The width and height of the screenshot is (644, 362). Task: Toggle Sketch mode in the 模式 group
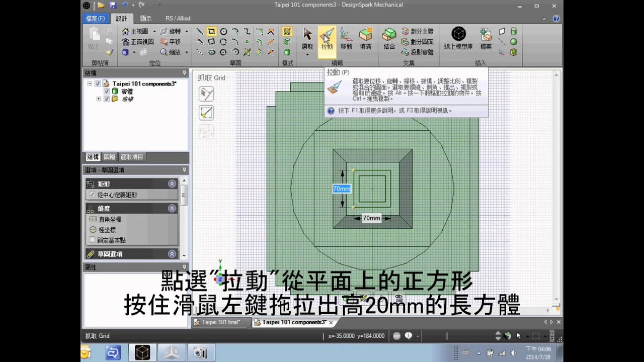coord(287,31)
